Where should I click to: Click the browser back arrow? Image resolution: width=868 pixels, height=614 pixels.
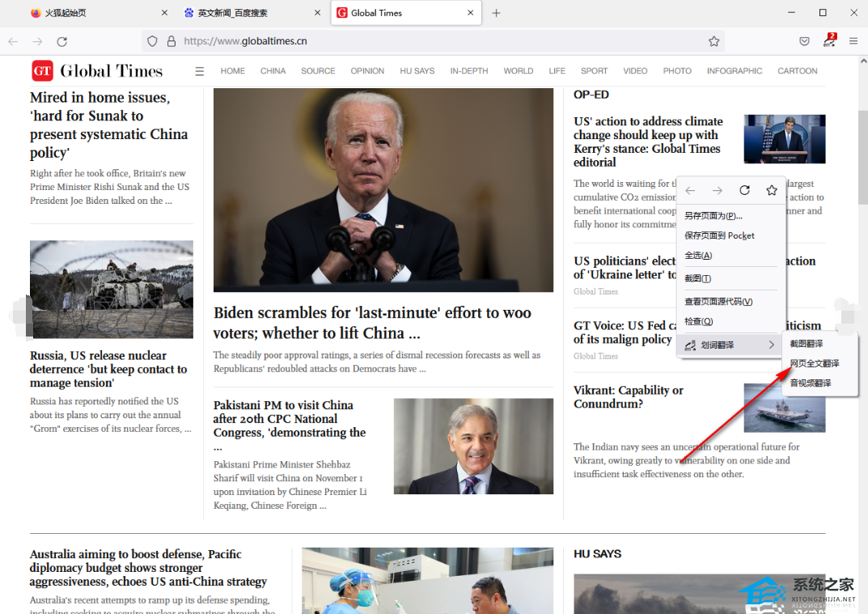[13, 41]
